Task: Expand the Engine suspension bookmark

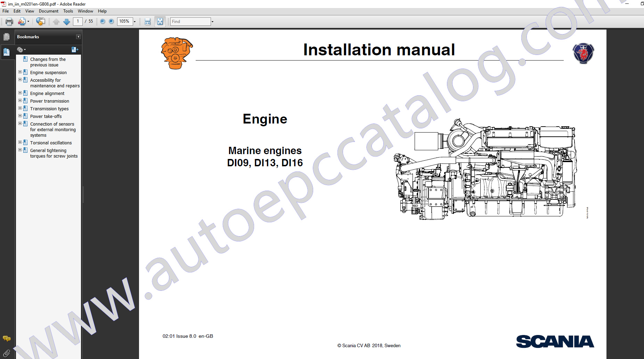Action: 20,72
